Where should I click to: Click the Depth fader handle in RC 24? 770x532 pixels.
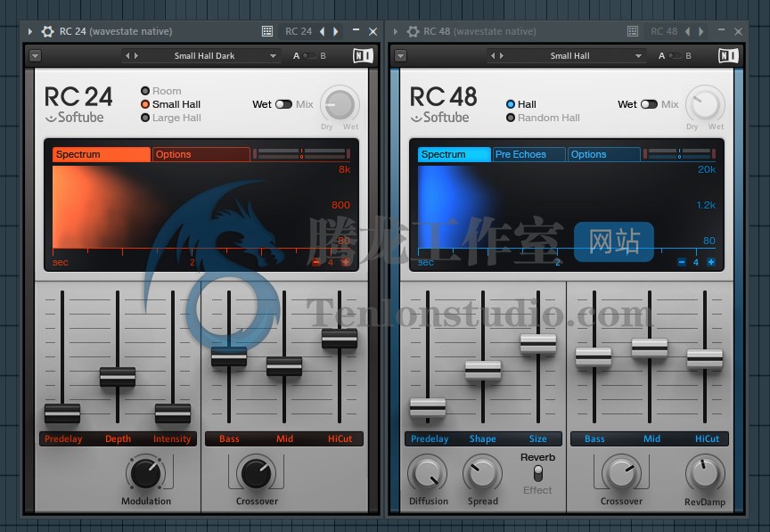pos(118,377)
